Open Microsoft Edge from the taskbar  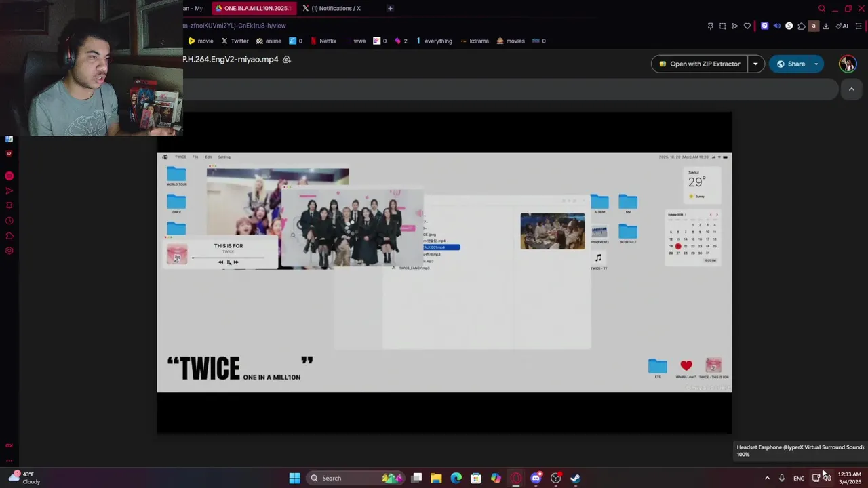pyautogui.click(x=456, y=478)
